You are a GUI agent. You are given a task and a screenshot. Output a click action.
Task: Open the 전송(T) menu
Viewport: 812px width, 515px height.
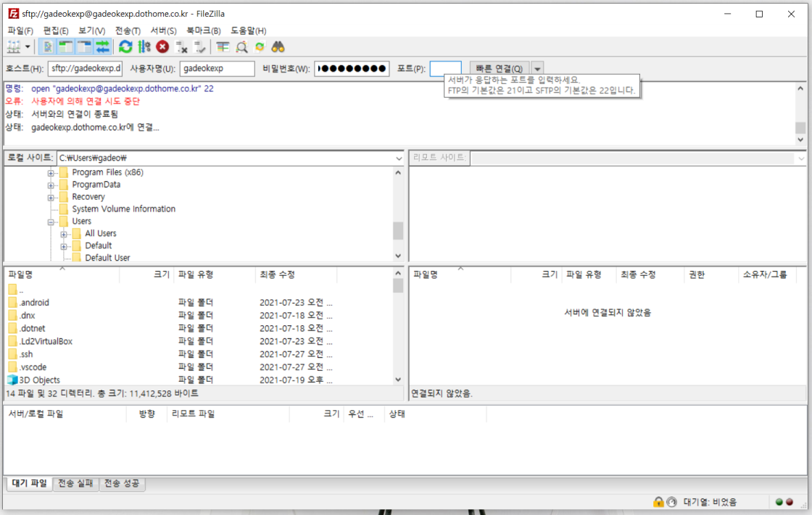point(128,30)
